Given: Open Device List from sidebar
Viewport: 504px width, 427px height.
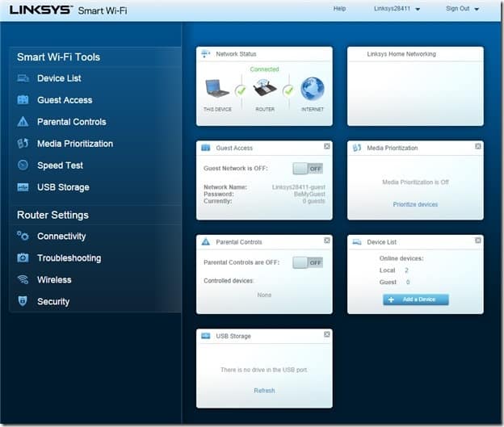Looking at the screenshot, I should 59,78.
